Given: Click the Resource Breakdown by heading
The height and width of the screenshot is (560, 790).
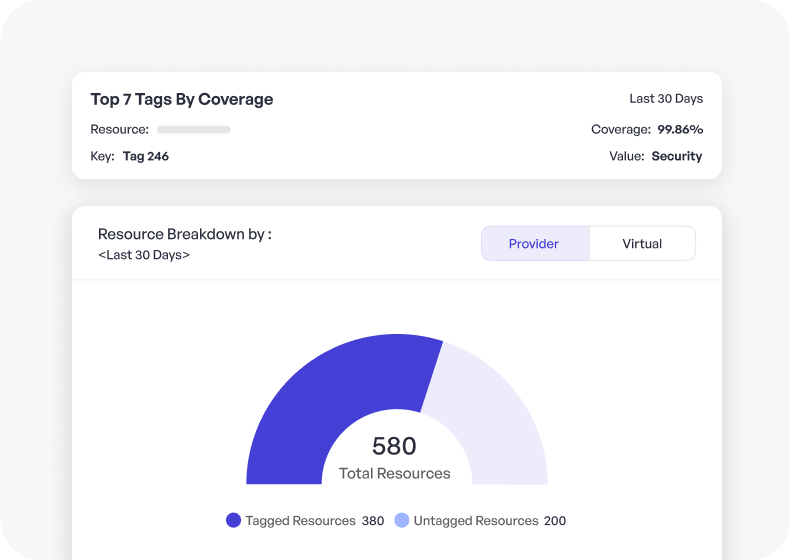Looking at the screenshot, I should coord(184,234).
